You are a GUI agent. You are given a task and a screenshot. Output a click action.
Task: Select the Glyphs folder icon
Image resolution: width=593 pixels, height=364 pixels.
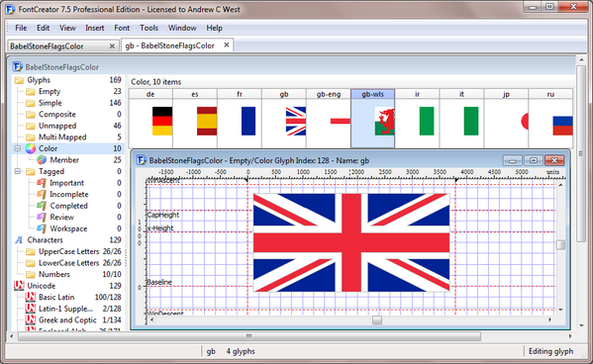coord(19,80)
